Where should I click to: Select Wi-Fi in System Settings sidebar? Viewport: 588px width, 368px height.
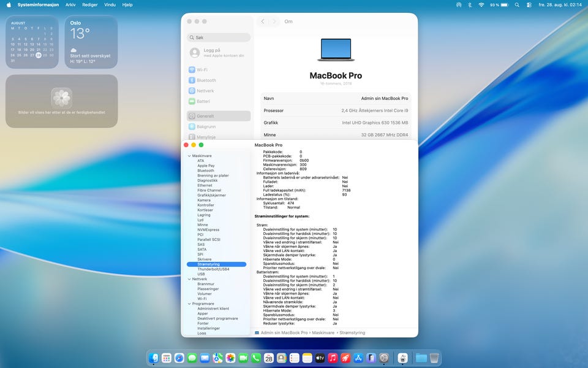tap(219, 70)
